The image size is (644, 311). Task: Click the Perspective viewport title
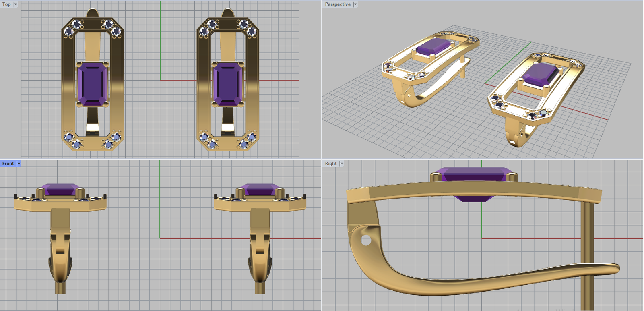(337, 4)
